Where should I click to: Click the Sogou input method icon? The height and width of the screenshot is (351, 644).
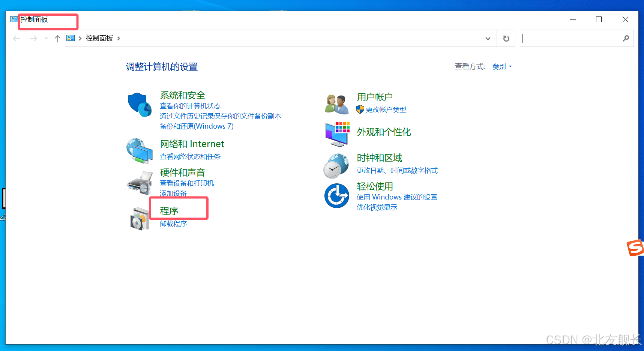635,247
